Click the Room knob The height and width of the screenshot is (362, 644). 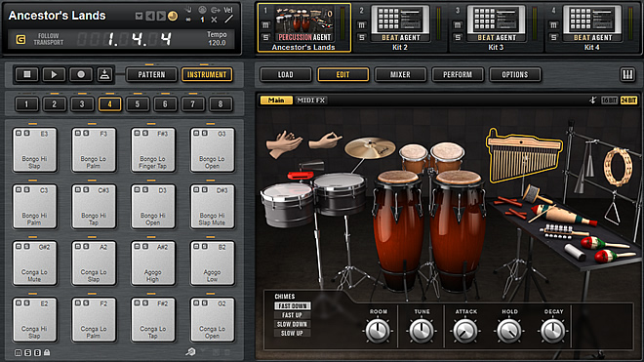378,331
